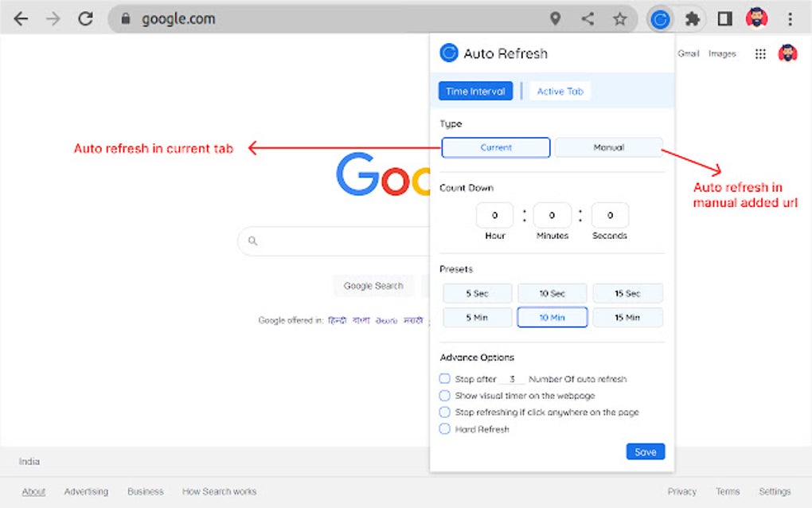
Task: Select the Time Interval tab
Action: [475, 92]
